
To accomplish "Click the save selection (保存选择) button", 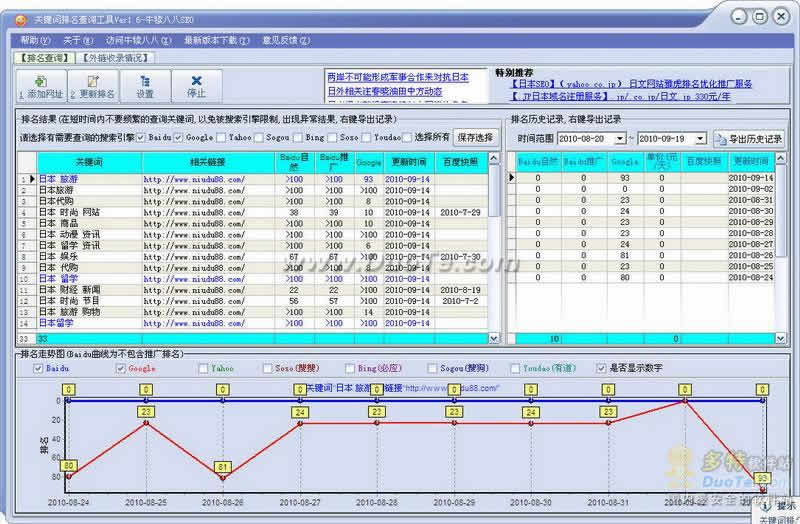I will 476,138.
